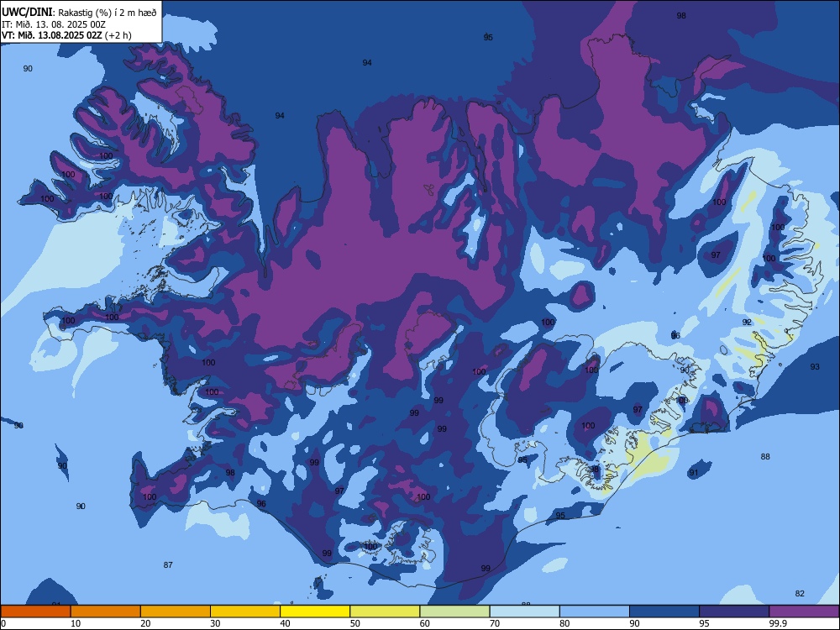This screenshot has height=630, width=840.
Task: Select the 50 tick label on the color scale
Action: (x=354, y=623)
